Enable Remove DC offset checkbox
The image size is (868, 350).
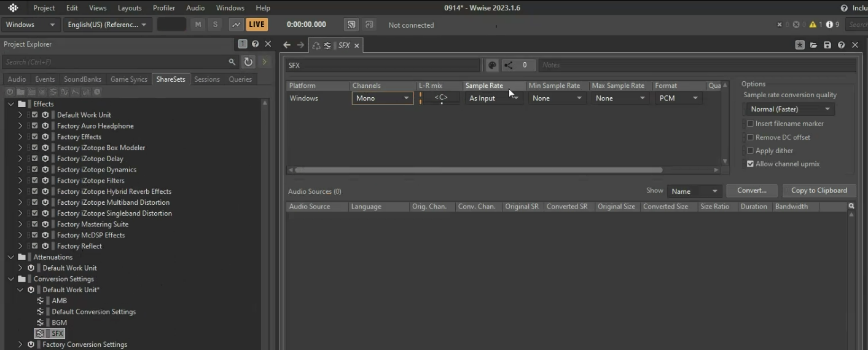pos(750,137)
